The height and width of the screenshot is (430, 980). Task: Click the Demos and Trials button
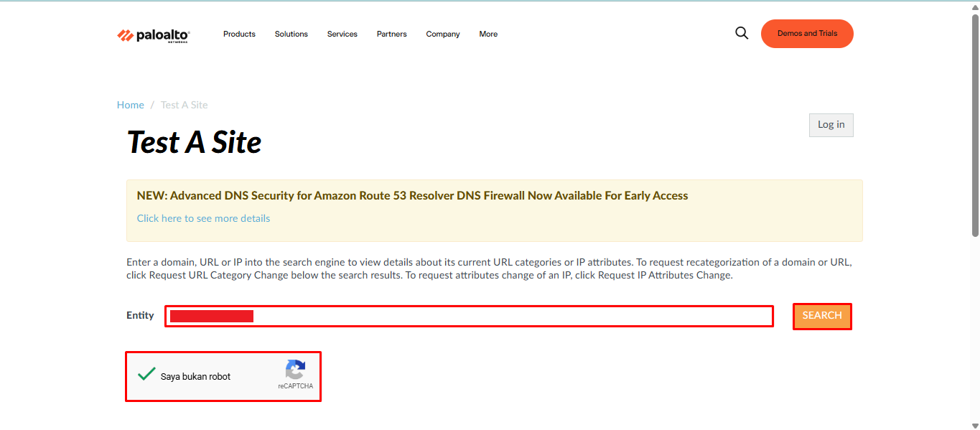(x=807, y=34)
